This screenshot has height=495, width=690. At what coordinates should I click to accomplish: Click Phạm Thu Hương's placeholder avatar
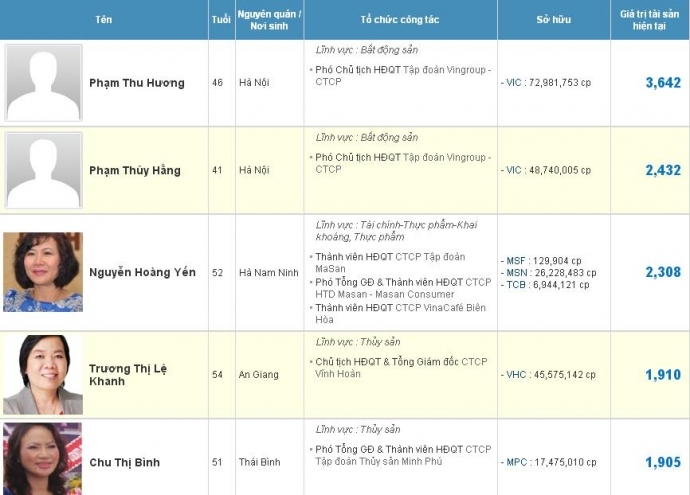tap(44, 83)
